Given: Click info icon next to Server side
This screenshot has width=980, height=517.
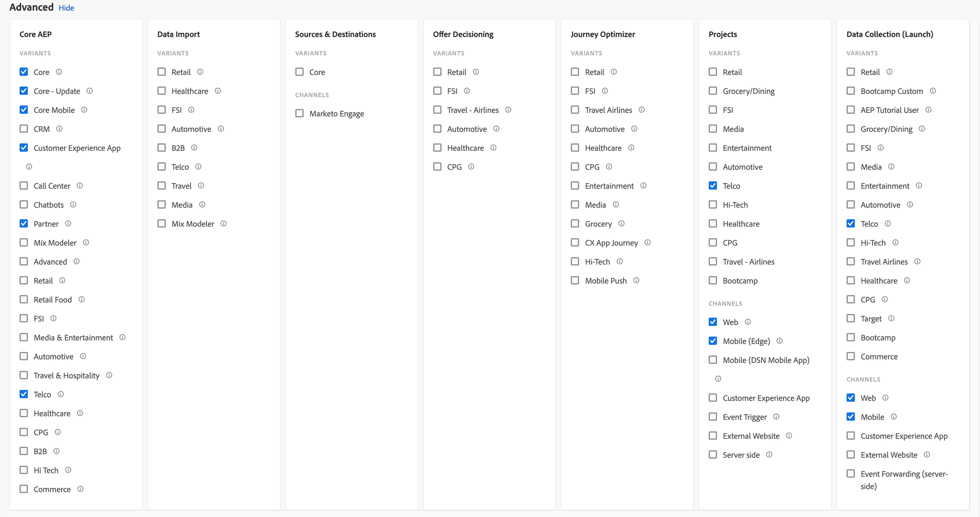Looking at the screenshot, I should (769, 455).
